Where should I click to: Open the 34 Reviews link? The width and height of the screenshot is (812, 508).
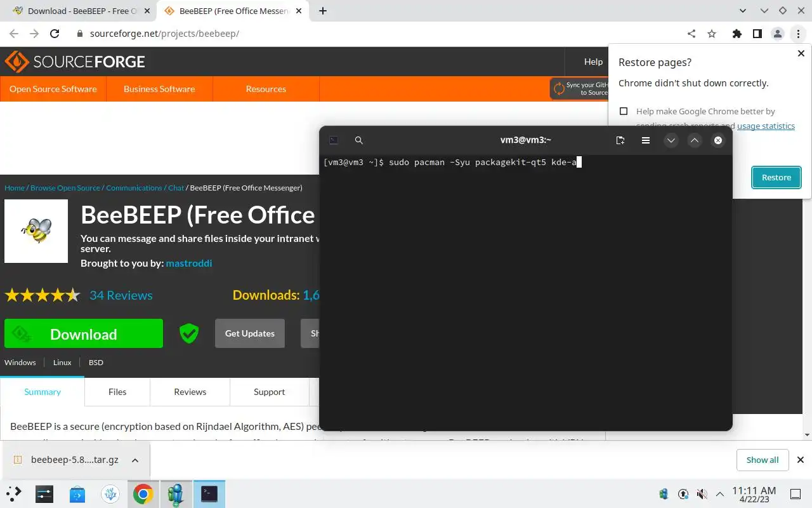coord(121,295)
